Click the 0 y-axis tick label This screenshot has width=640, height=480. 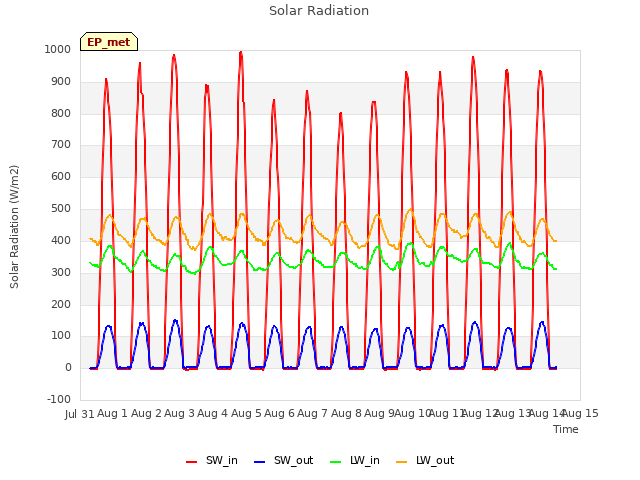pos(68,367)
